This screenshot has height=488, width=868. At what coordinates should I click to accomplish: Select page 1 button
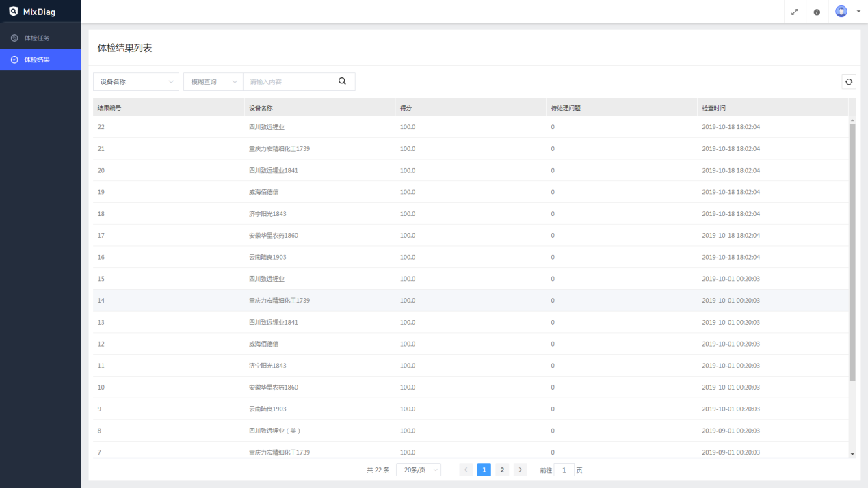pyautogui.click(x=484, y=470)
